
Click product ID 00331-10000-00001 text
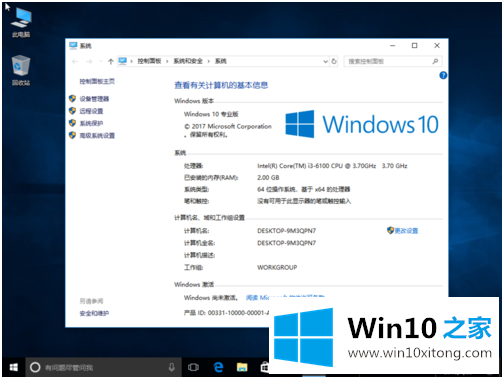click(227, 313)
